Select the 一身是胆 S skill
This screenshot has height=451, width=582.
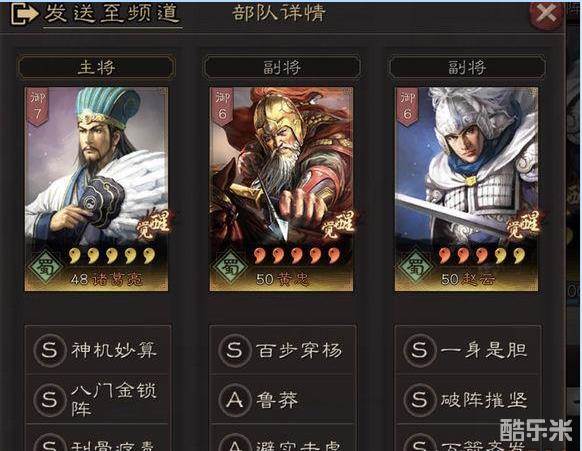pyautogui.click(x=468, y=350)
